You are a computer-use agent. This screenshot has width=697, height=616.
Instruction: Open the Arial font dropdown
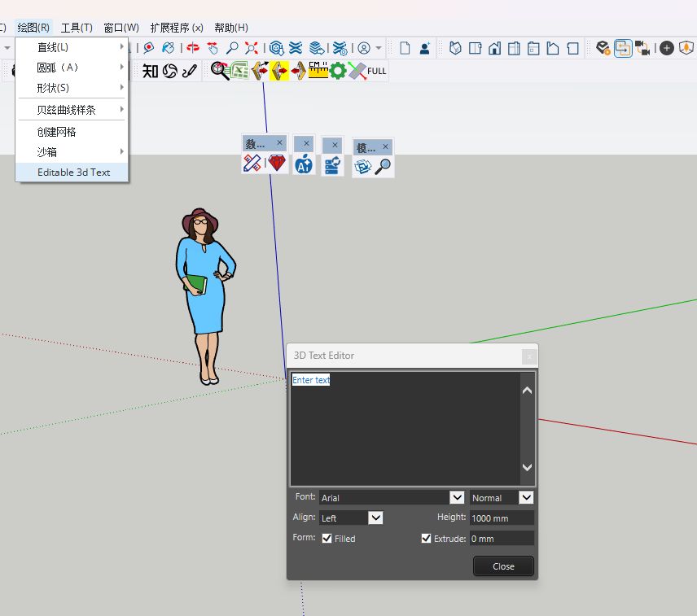(x=457, y=497)
